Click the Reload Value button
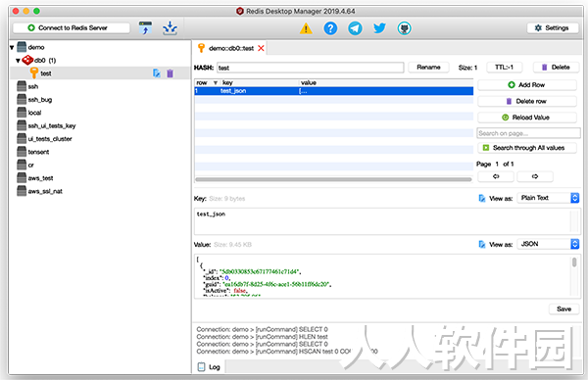588x380 pixels. click(x=527, y=118)
